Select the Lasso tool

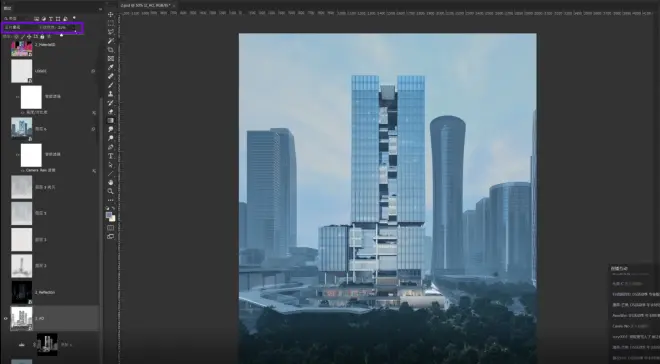click(x=111, y=32)
